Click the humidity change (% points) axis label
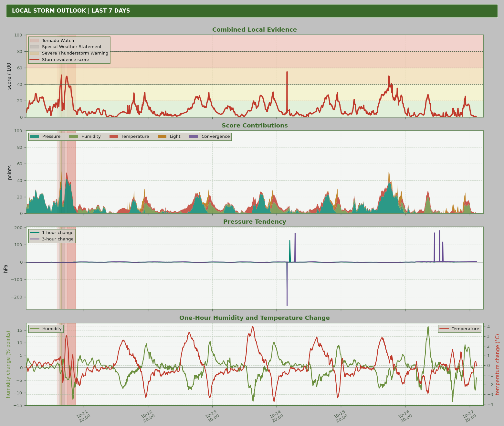504x426 pixels. [x=8, y=364]
